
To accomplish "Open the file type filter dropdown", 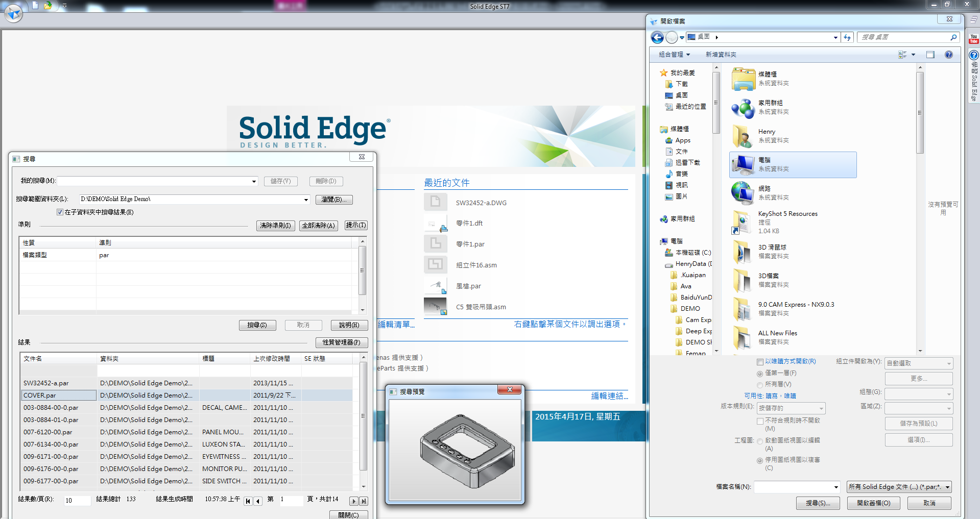I will coord(899,487).
